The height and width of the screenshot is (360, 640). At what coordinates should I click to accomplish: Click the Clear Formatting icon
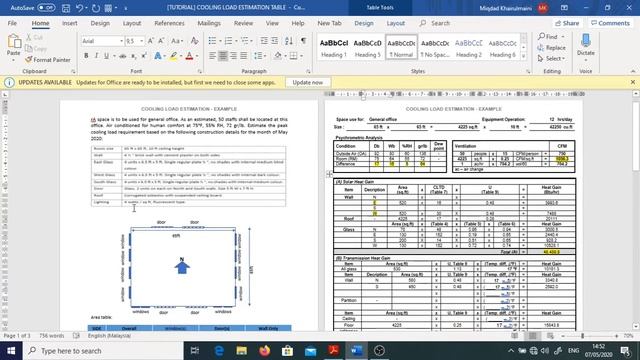[x=195, y=41]
